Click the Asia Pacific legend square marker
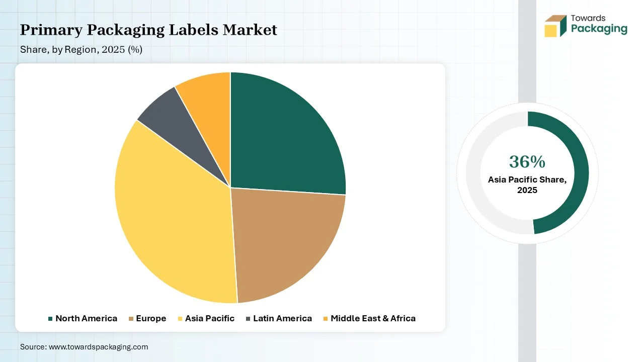Screen dimensions: 644x362 click(x=180, y=319)
